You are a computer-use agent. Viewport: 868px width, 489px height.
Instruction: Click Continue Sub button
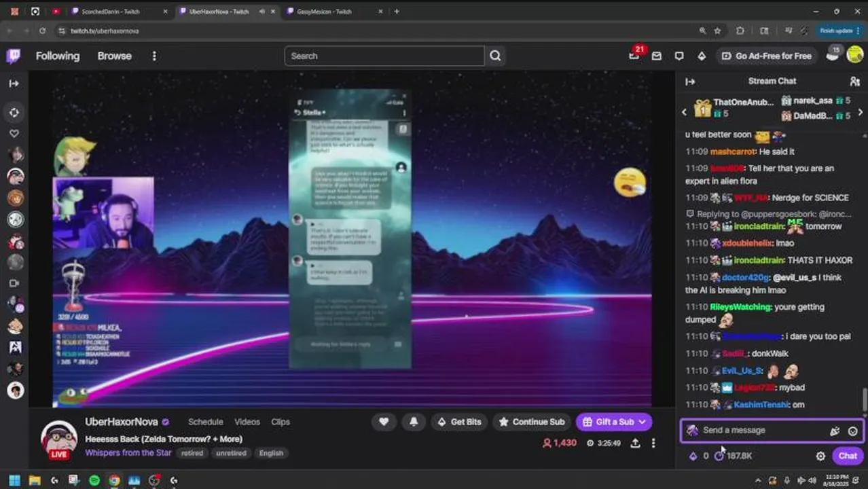pyautogui.click(x=532, y=422)
